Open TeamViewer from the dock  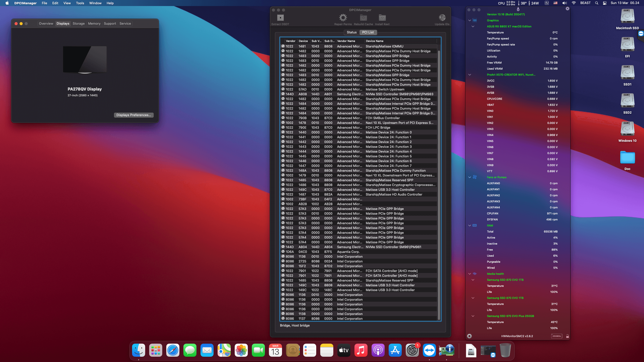429,350
